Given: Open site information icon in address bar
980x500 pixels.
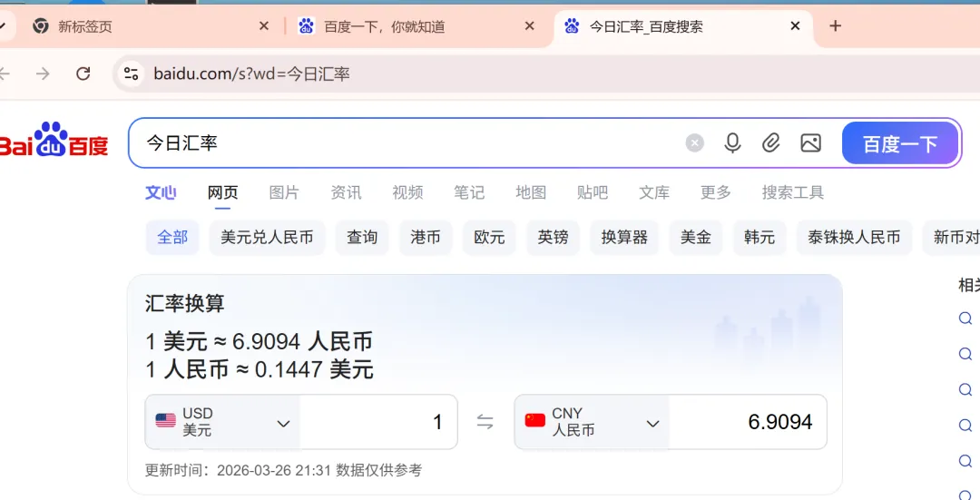Looking at the screenshot, I should [131, 74].
